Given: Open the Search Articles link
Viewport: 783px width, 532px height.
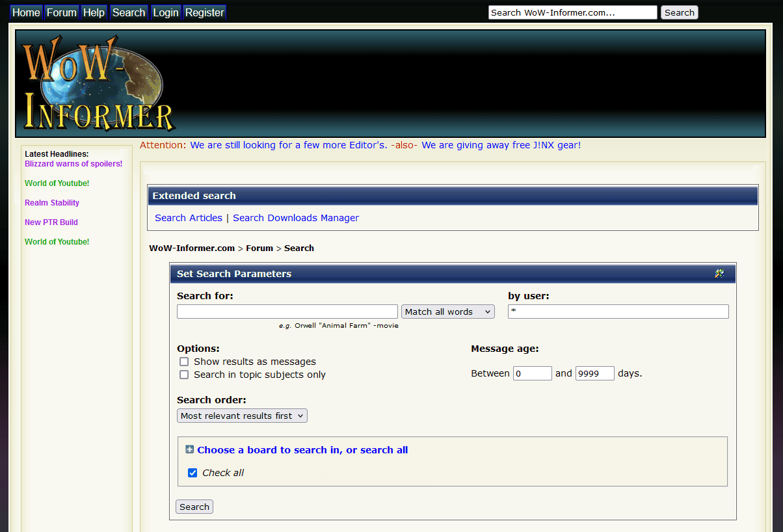Looking at the screenshot, I should (189, 218).
